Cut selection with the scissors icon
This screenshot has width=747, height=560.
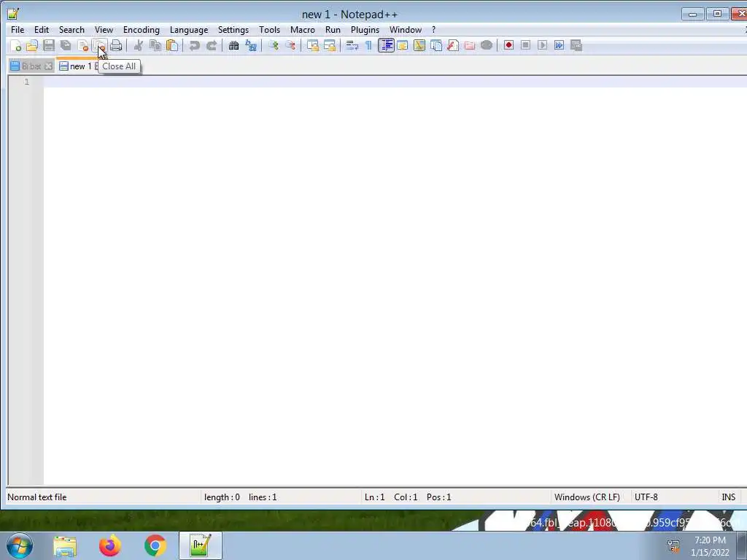(139, 45)
